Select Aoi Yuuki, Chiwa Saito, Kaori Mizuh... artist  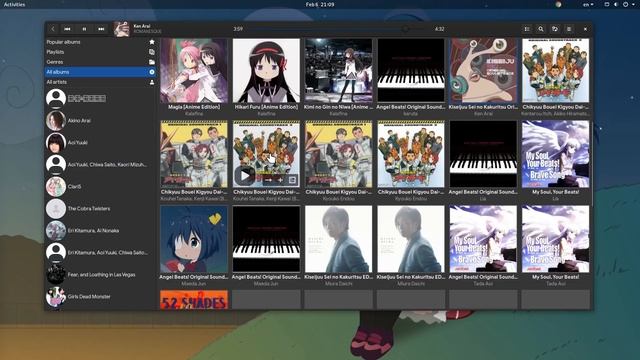[x=100, y=164]
